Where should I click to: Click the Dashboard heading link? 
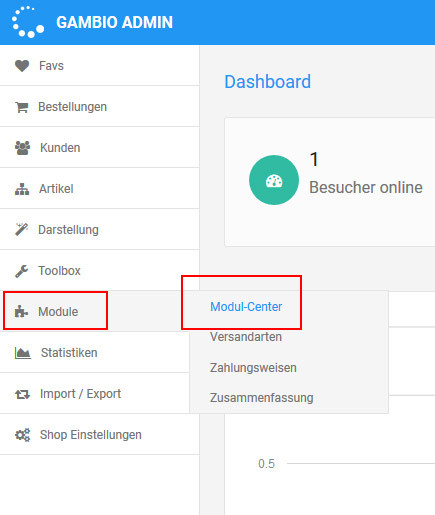point(267,82)
